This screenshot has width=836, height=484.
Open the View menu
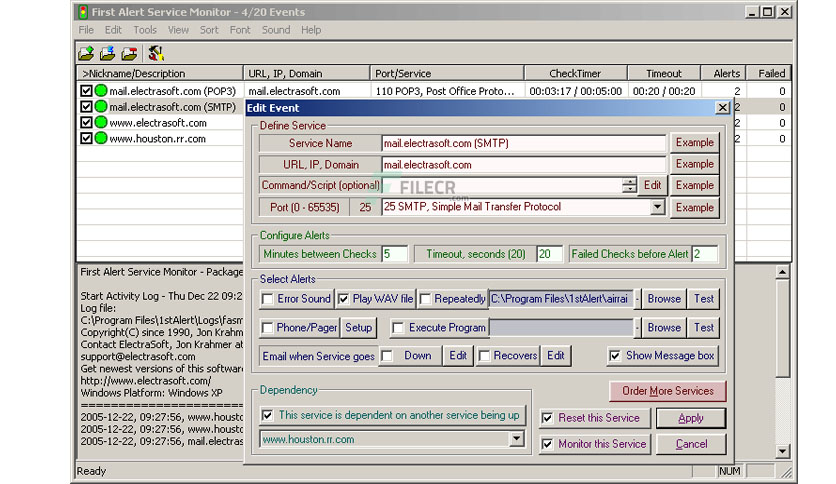(178, 30)
